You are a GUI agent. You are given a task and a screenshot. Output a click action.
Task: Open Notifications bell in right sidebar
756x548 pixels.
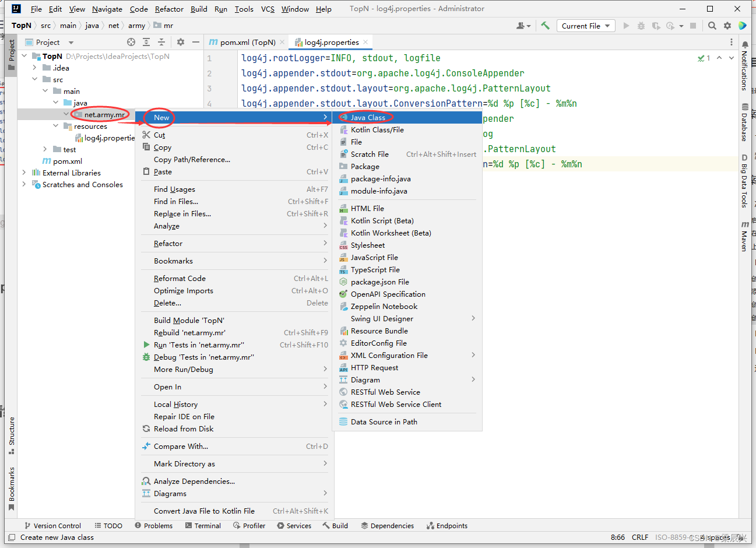pyautogui.click(x=744, y=45)
